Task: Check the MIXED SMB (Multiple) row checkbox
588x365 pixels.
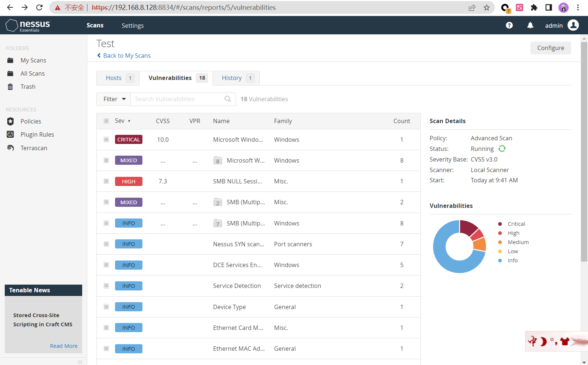Action: (106, 202)
